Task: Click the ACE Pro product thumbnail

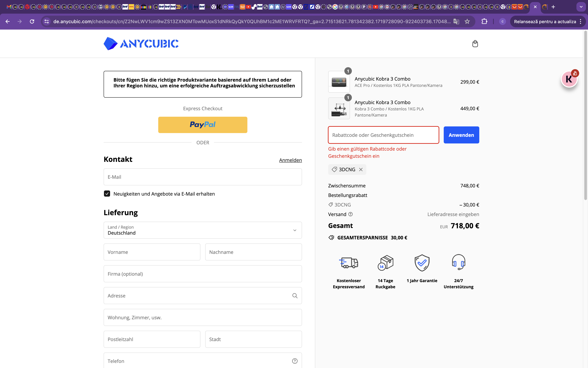Action: (x=339, y=82)
